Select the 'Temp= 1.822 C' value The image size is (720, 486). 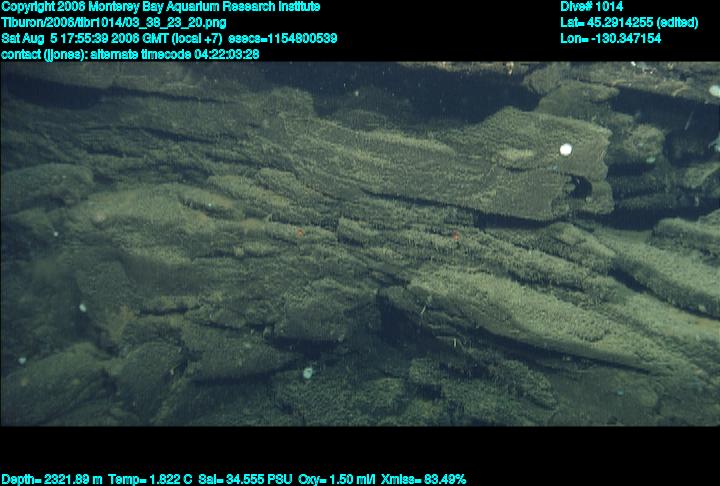tap(150, 480)
